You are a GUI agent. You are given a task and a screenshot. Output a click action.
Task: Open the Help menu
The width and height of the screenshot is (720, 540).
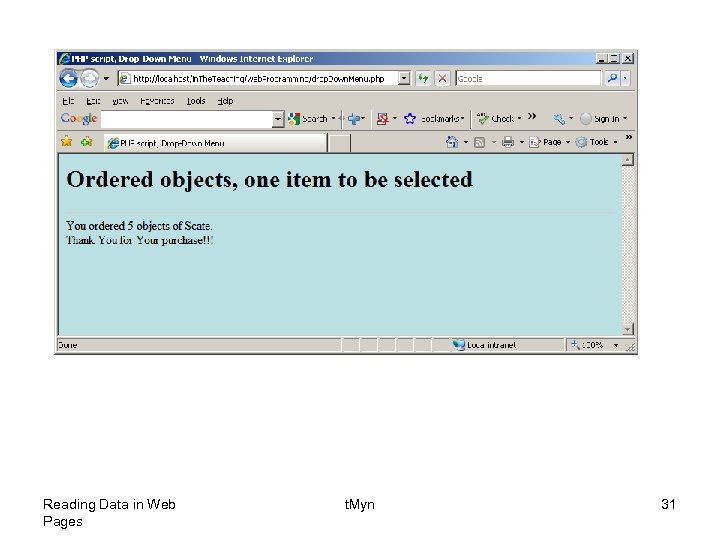coord(225,101)
